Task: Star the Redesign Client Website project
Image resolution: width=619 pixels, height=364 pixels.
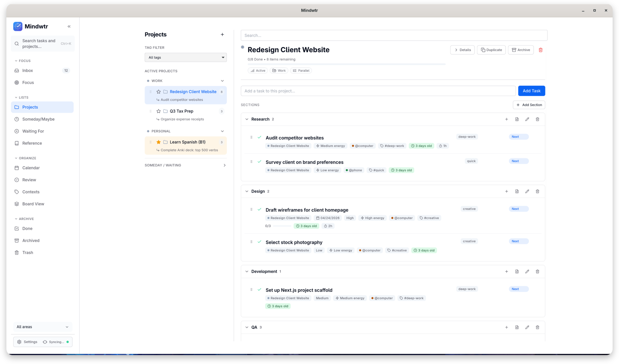Action: [158, 92]
